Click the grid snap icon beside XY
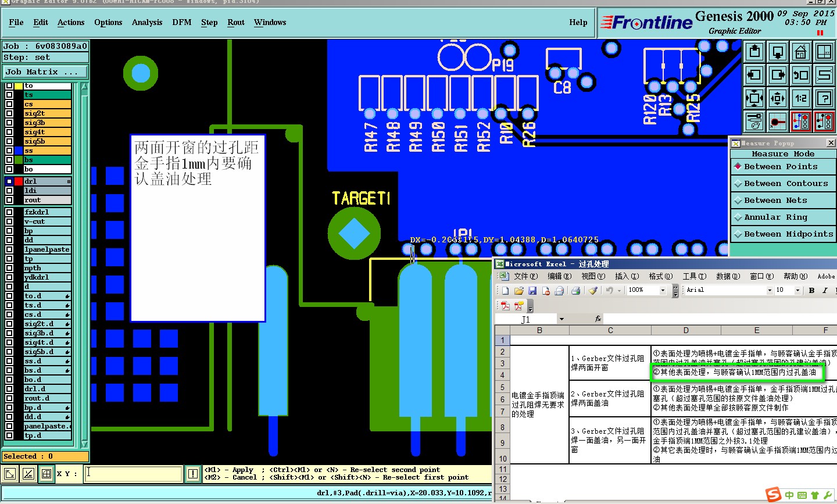The image size is (837, 504). [46, 474]
